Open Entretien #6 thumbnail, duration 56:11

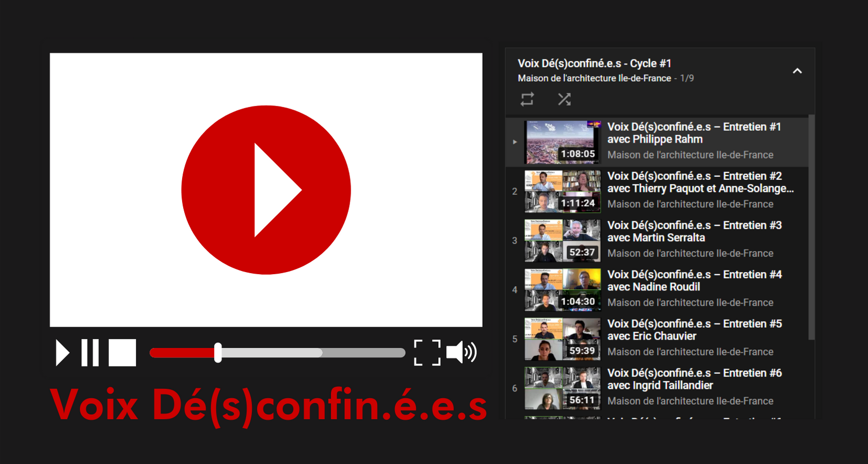tap(563, 389)
